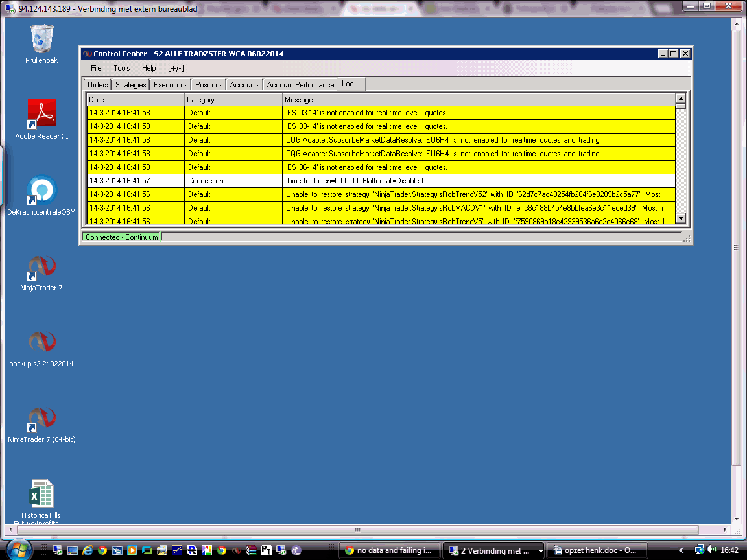Click the Chrome icon next to Internet Explorer
Image resolution: width=747 pixels, height=560 pixels.
pos(102,550)
